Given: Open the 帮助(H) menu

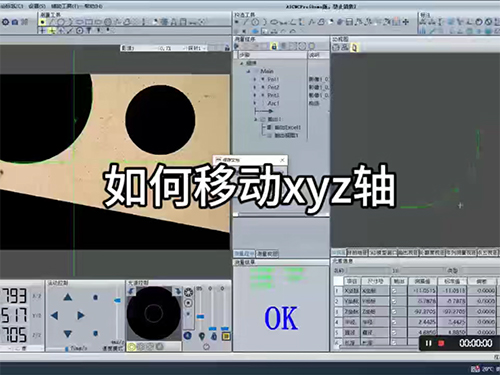Looking at the screenshot, I should pos(93,6).
